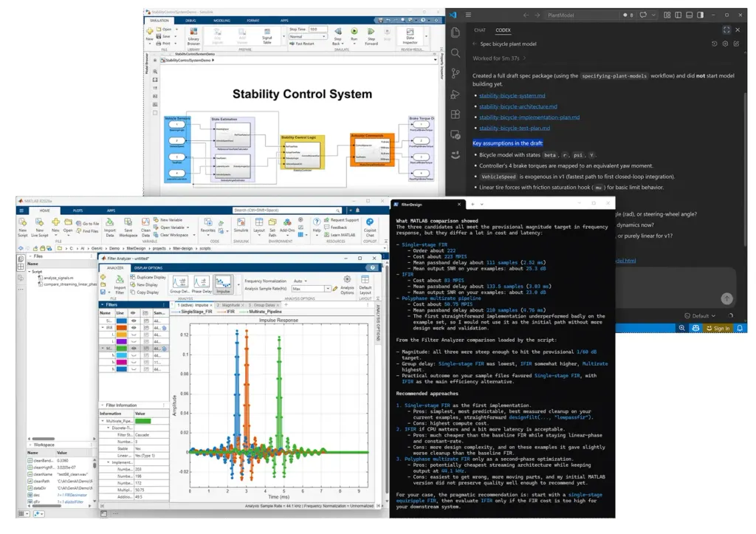This screenshot has height=534, width=756.
Task: Open VS Code Run and Debug icon
Action: (455, 94)
